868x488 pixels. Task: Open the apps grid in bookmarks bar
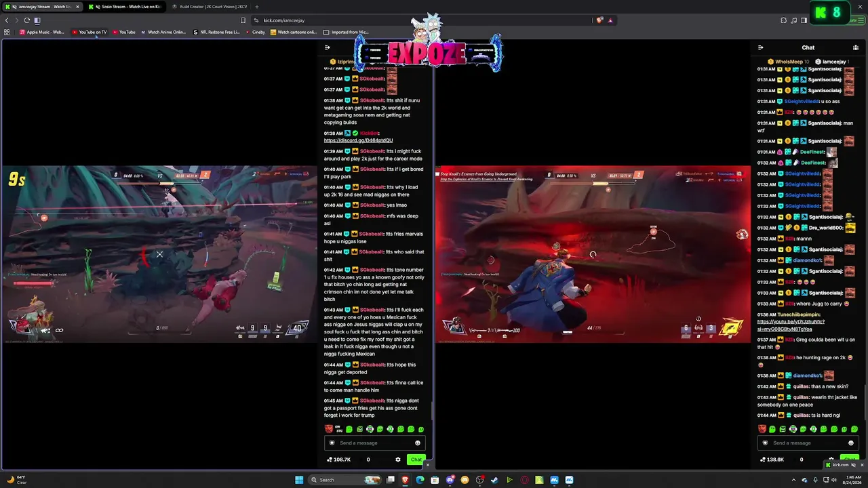(7, 32)
